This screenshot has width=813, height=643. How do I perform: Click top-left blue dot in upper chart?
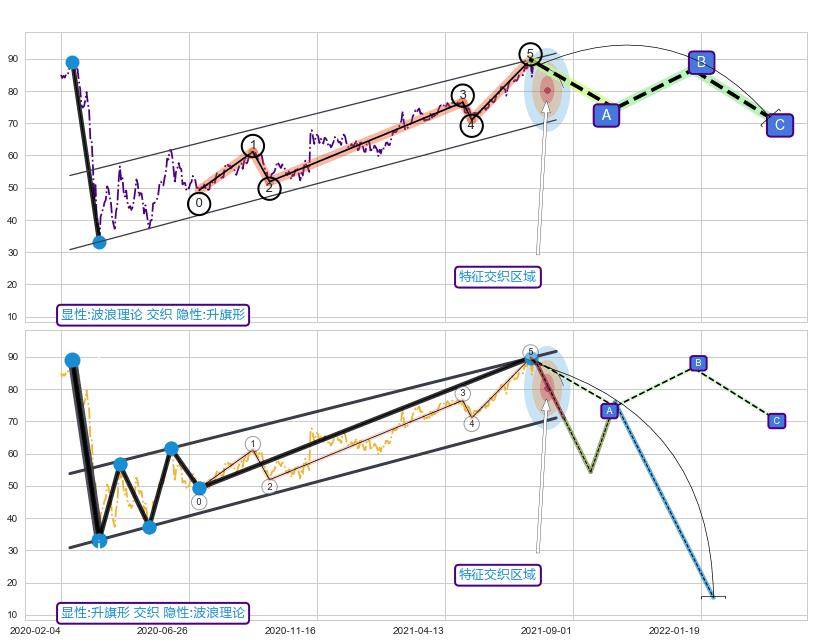click(72, 63)
